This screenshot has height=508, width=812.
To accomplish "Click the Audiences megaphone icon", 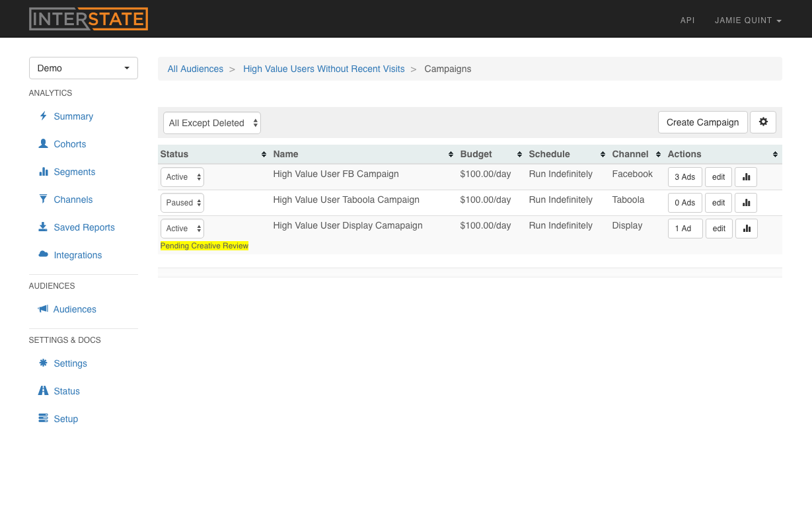I will pyautogui.click(x=43, y=308).
